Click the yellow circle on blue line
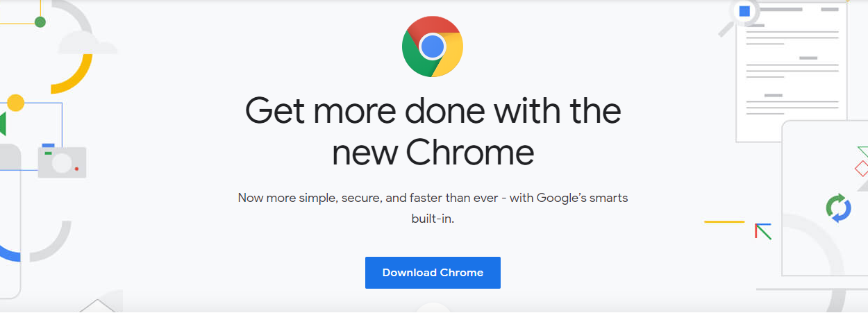 pos(15,103)
